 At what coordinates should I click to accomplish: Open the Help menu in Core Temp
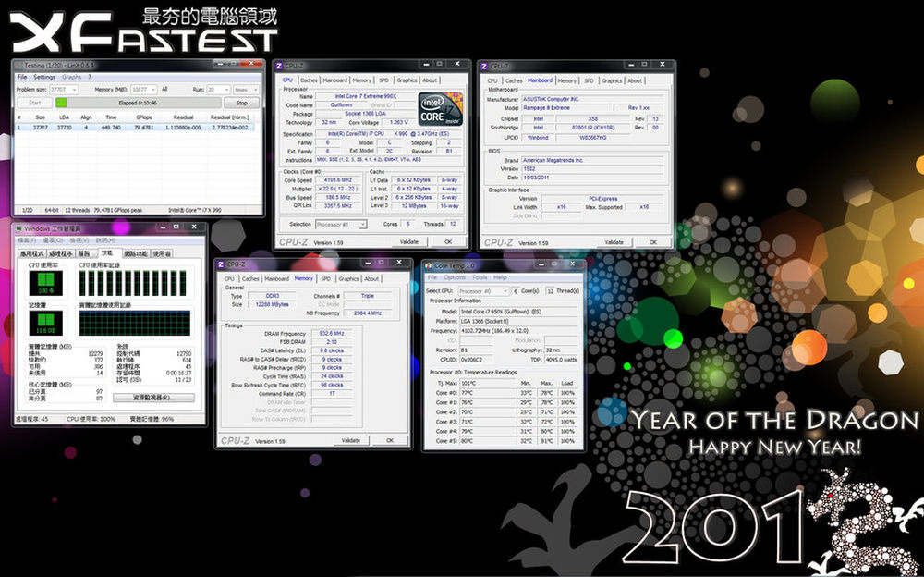click(x=500, y=277)
